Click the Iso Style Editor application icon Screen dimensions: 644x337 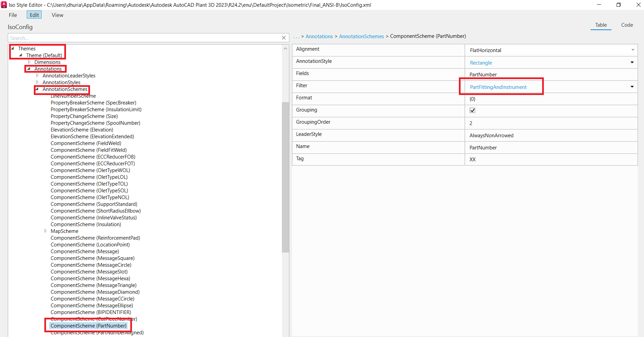(x=4, y=5)
